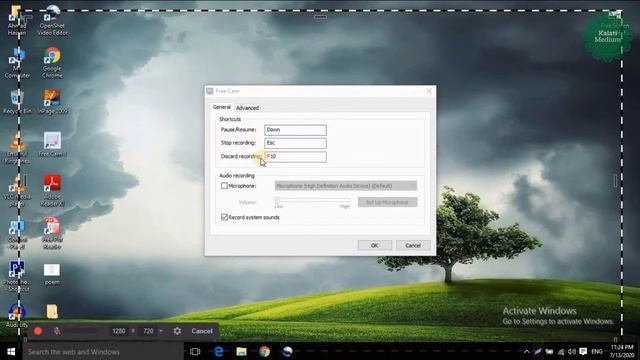Select the Audacity desktop icon
This screenshot has height=360, width=640.
17,316
